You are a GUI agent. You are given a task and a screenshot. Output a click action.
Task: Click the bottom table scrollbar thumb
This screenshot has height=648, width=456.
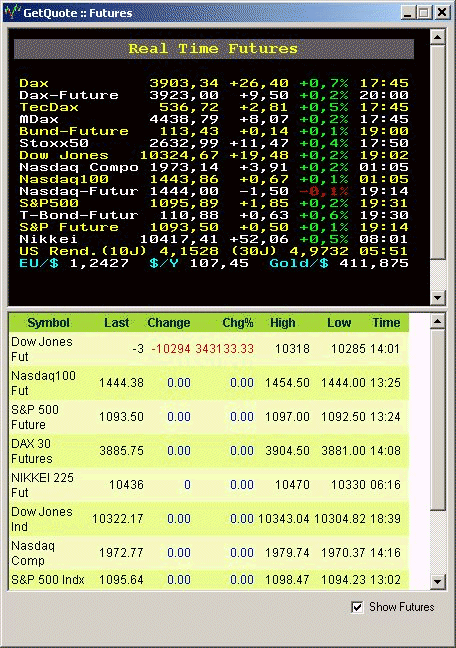click(x=437, y=419)
